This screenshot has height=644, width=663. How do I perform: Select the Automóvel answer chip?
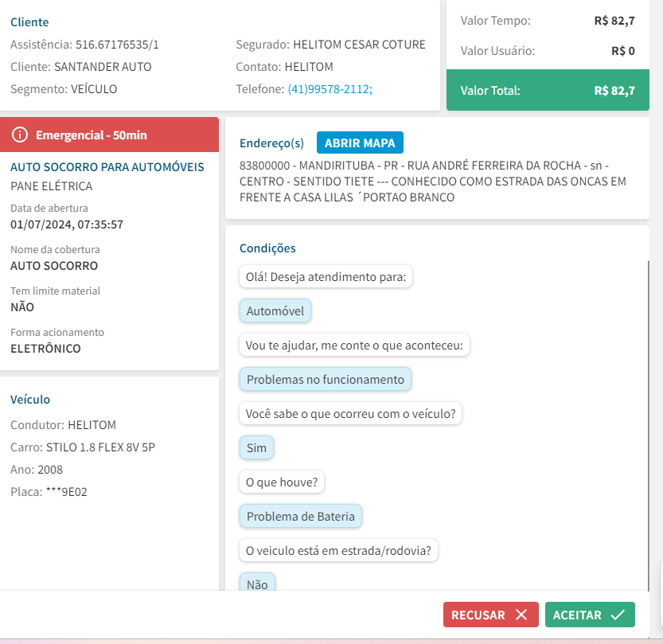(275, 311)
